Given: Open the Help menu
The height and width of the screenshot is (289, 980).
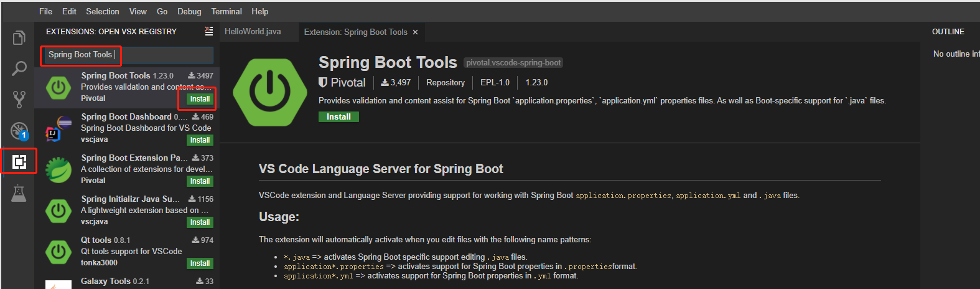Looking at the screenshot, I should pyautogui.click(x=260, y=11).
